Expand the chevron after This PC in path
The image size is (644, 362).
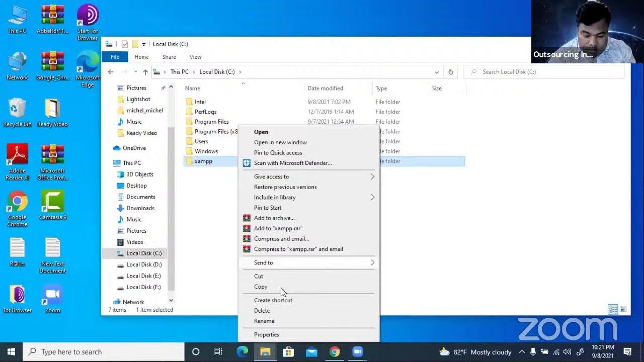pyautogui.click(x=194, y=72)
